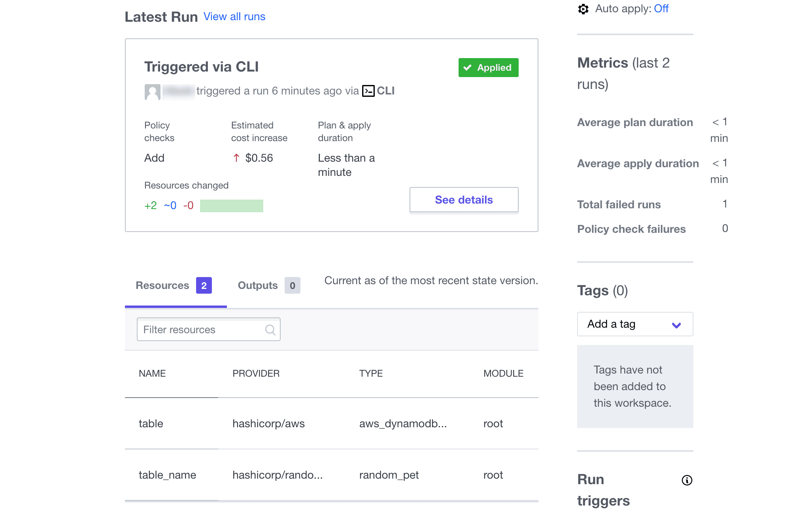The width and height of the screenshot is (812, 515).
Task: Click the MODULE column header
Action: tap(504, 374)
